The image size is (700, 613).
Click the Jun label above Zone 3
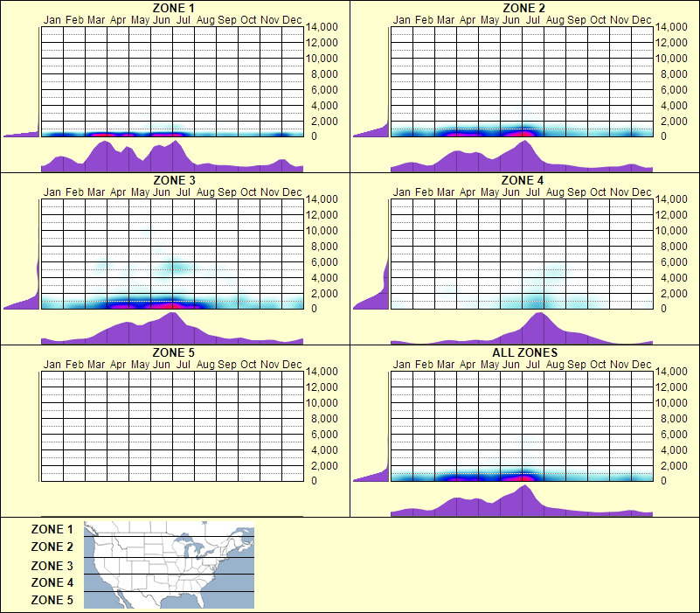(161, 192)
